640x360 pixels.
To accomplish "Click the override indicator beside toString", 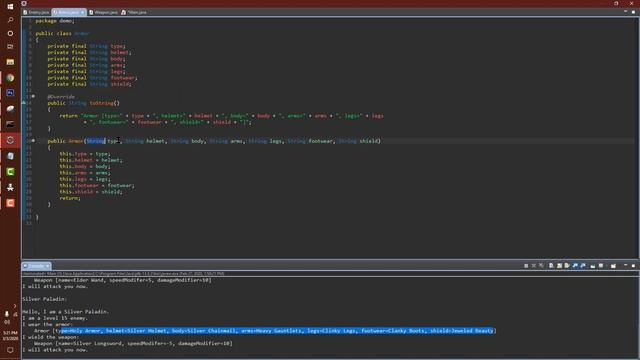I will (24, 103).
